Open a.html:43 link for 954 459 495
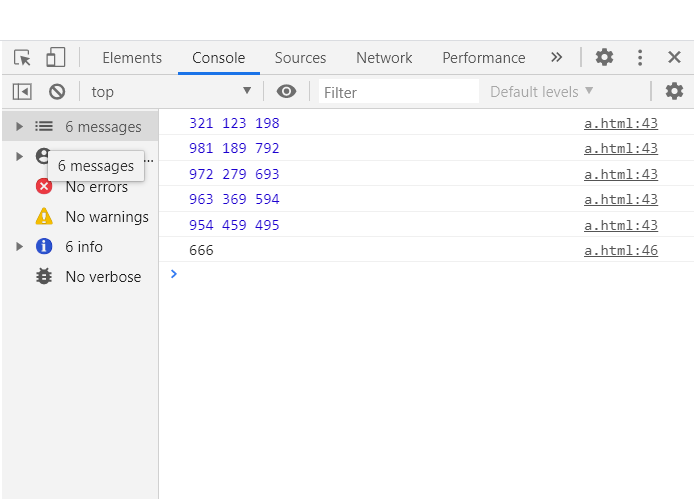Viewport: 694px width, 499px height. coord(621,226)
